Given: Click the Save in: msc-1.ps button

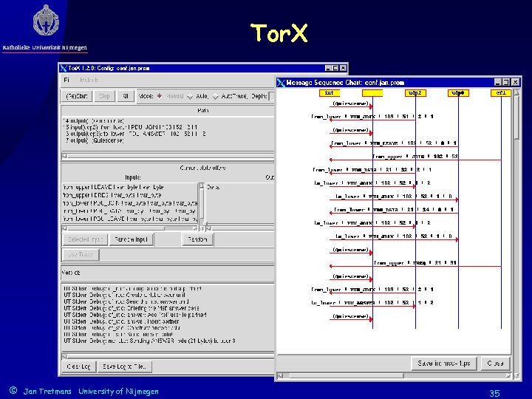Looking at the screenshot, I should (444, 364).
